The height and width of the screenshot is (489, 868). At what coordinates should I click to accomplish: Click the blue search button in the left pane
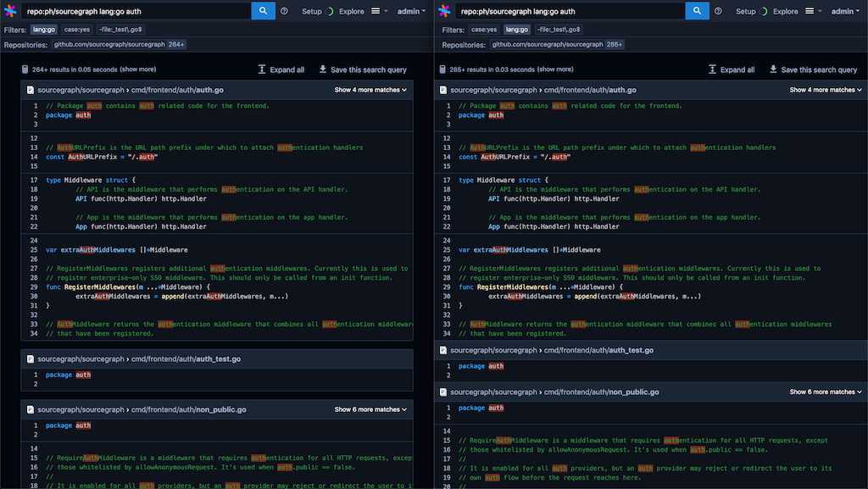[x=263, y=10]
